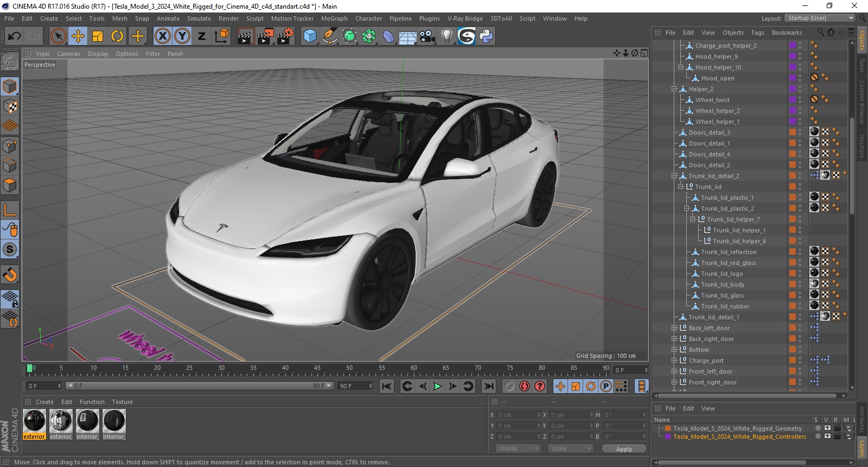The image size is (868, 467).
Task: Render the active view
Action: pos(245,36)
